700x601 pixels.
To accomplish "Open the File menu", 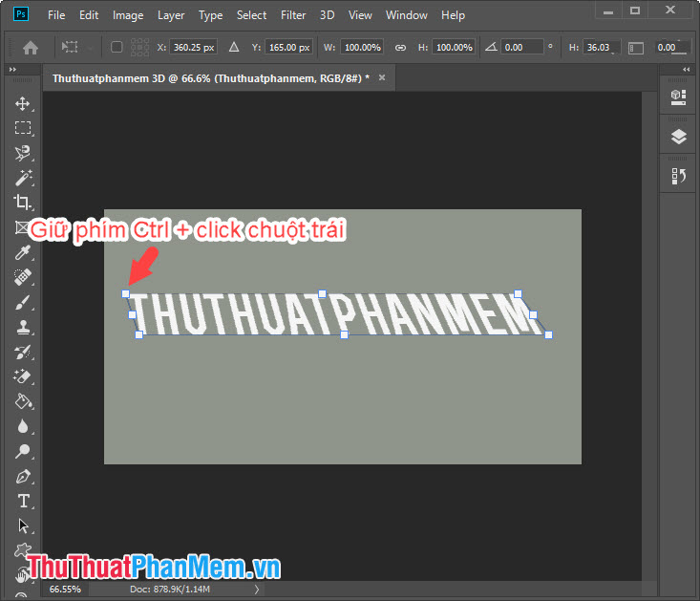I will tap(56, 15).
